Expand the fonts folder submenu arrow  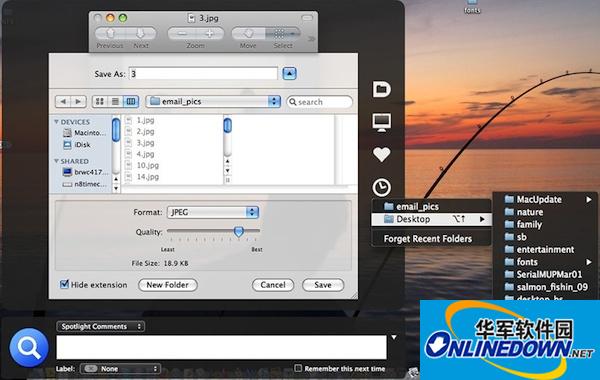pyautogui.click(x=589, y=262)
